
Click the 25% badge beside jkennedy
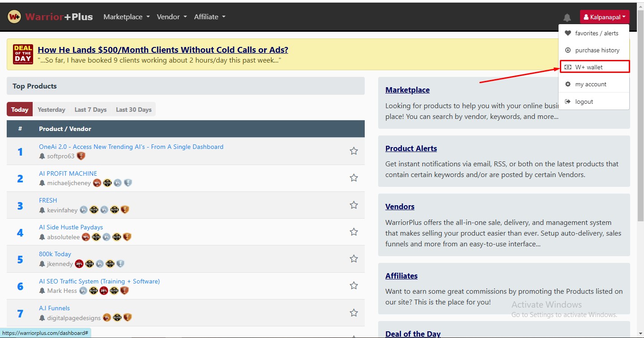coord(79,264)
